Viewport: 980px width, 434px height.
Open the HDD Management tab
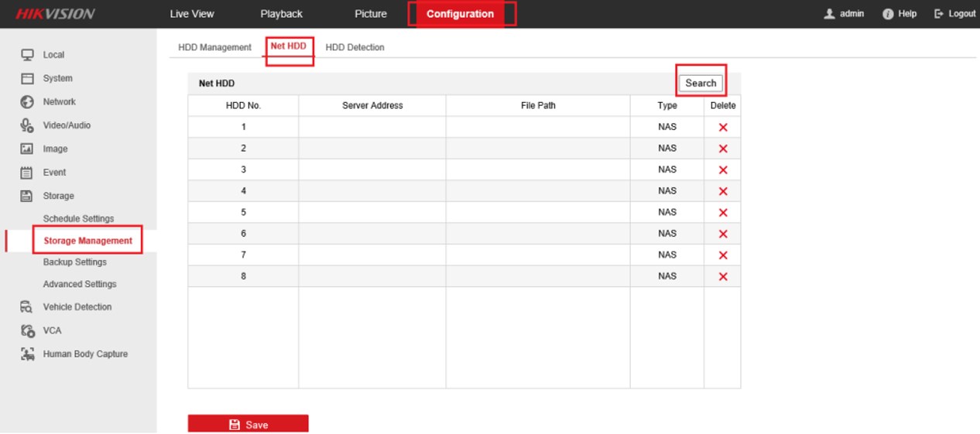pos(214,47)
